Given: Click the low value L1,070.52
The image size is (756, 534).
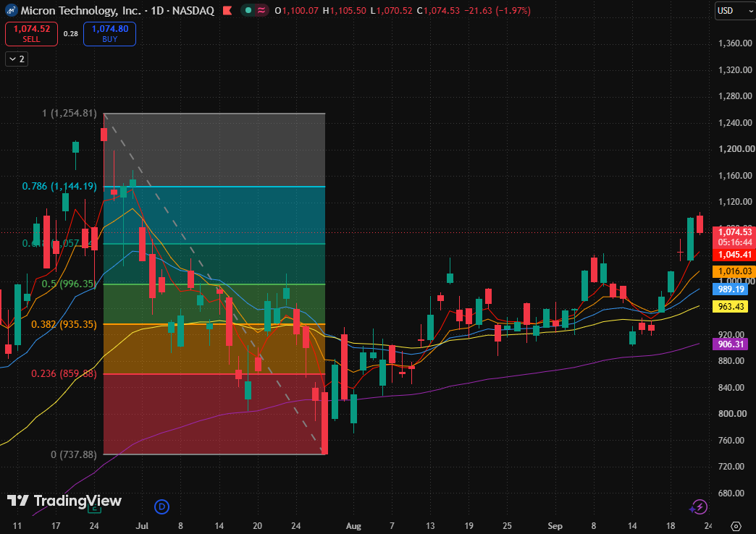Looking at the screenshot, I should point(392,10).
